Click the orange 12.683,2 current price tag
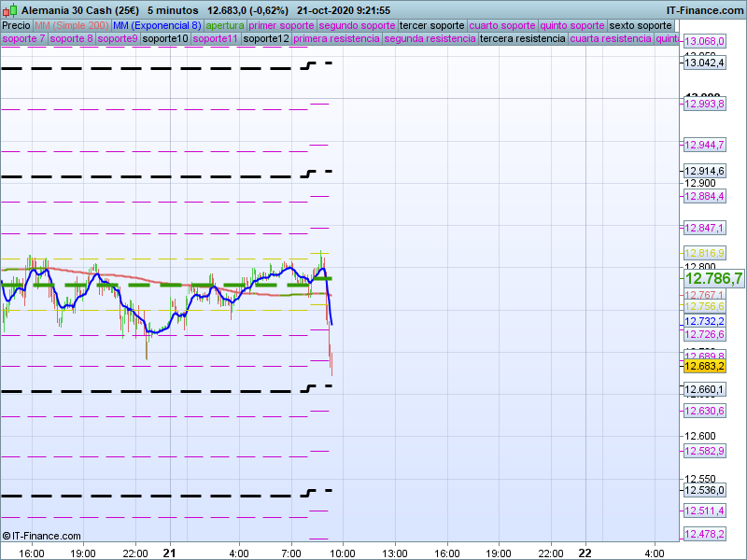This screenshot has width=747, height=560. (705, 366)
